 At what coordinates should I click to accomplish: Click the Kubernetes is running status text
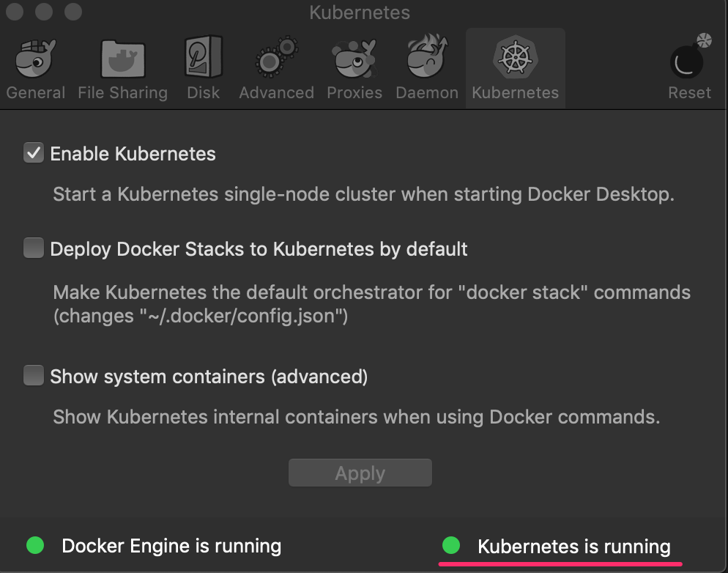[x=573, y=547]
